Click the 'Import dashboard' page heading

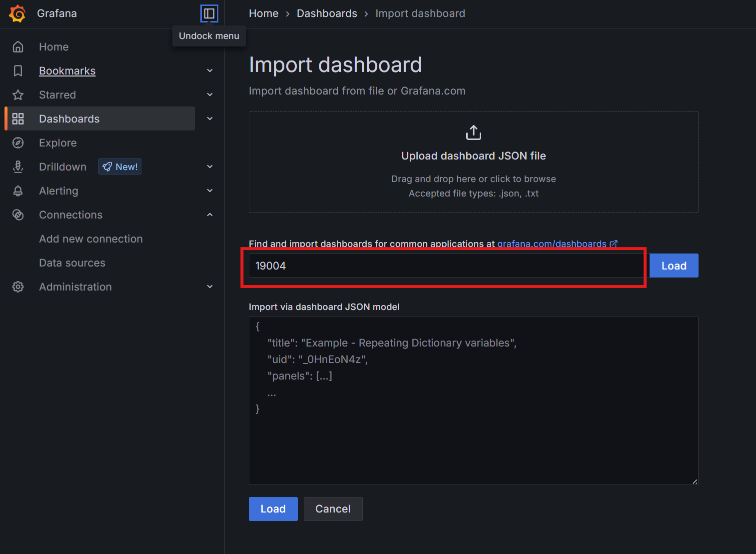pos(336,65)
